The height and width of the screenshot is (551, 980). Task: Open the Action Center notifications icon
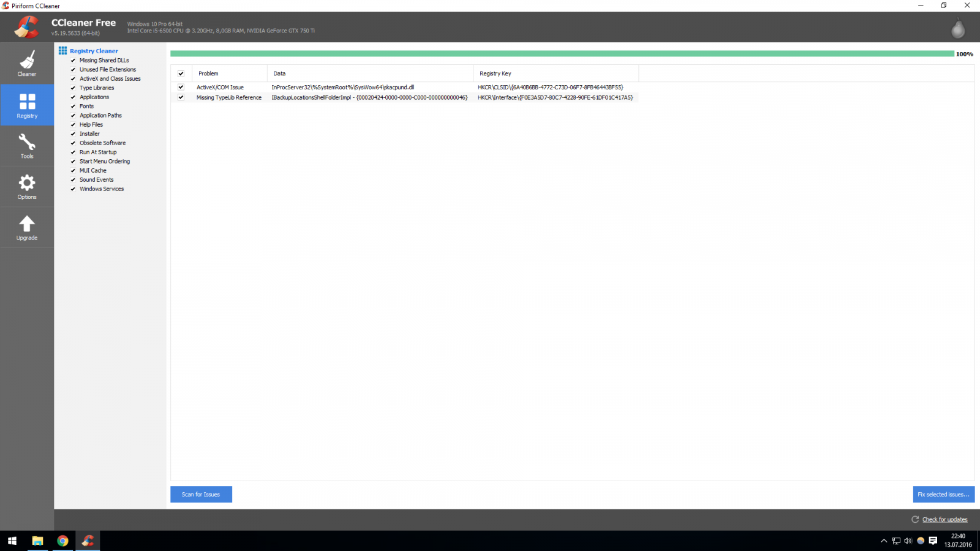[933, 541]
